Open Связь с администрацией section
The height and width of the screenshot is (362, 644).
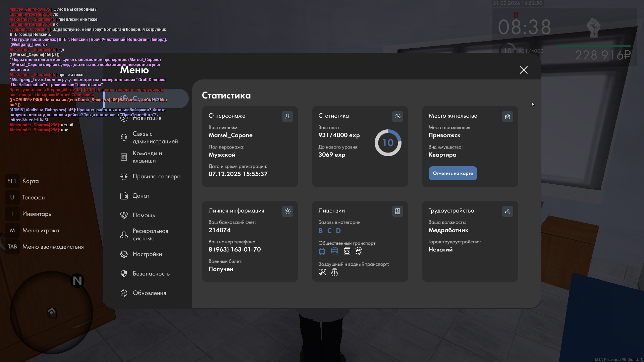(x=155, y=137)
